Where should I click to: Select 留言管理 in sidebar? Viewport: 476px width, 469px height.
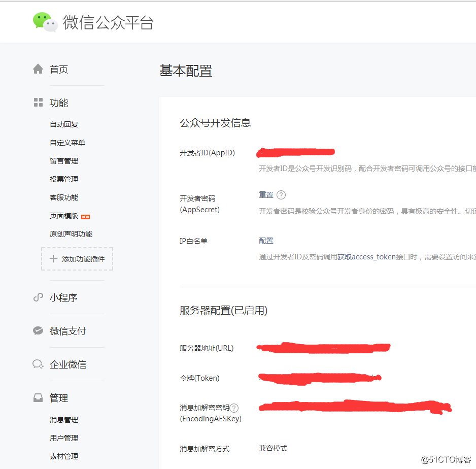click(x=64, y=160)
